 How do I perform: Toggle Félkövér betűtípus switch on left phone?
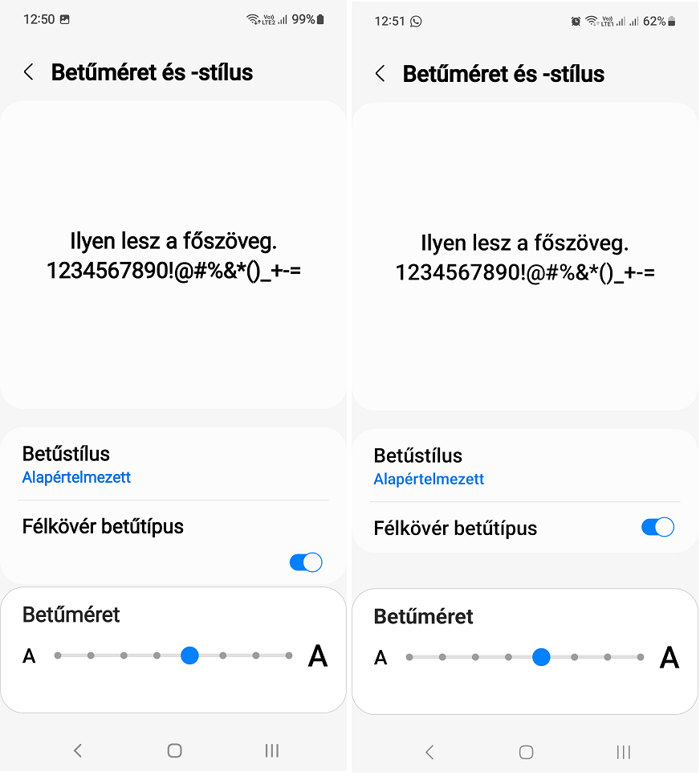[x=306, y=562]
